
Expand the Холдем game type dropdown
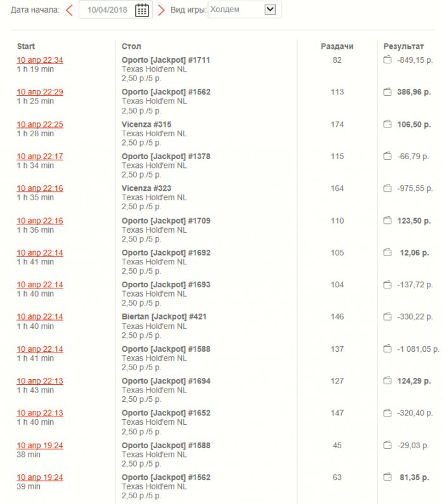point(270,10)
